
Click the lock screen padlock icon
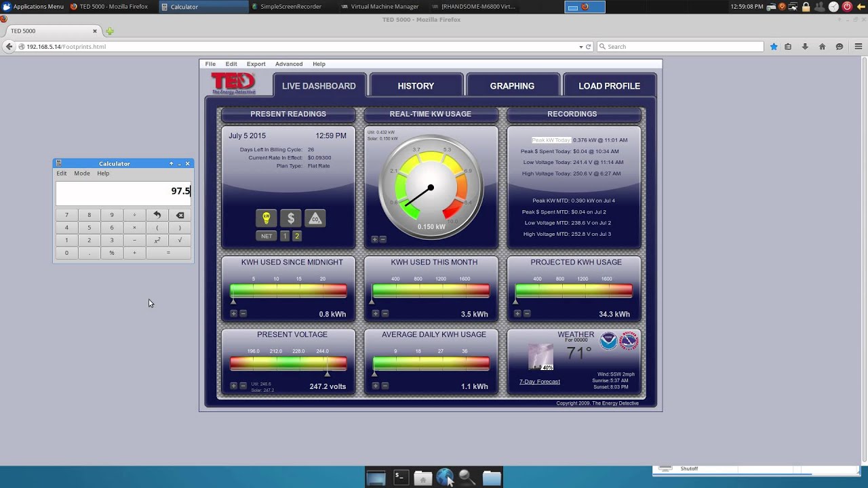[x=806, y=6]
